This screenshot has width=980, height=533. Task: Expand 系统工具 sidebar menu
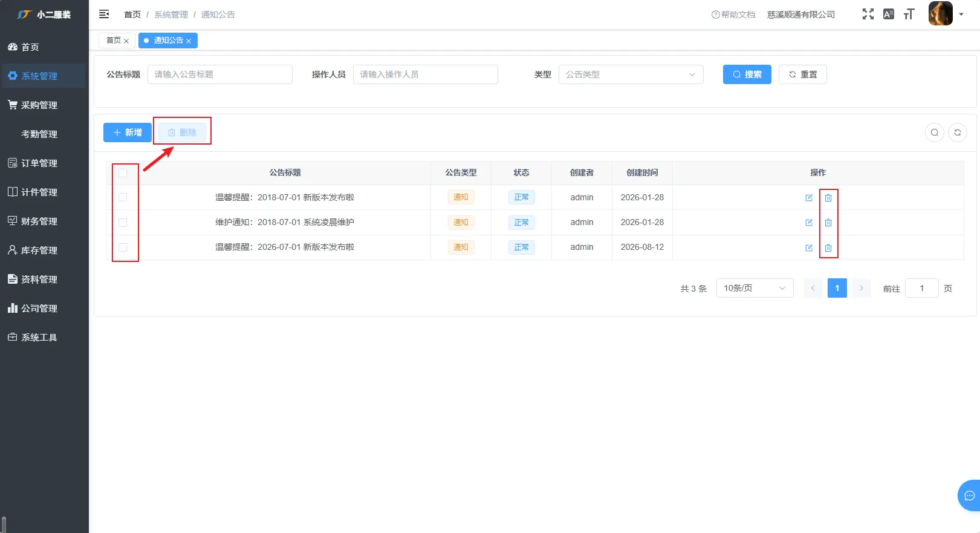(x=44, y=338)
